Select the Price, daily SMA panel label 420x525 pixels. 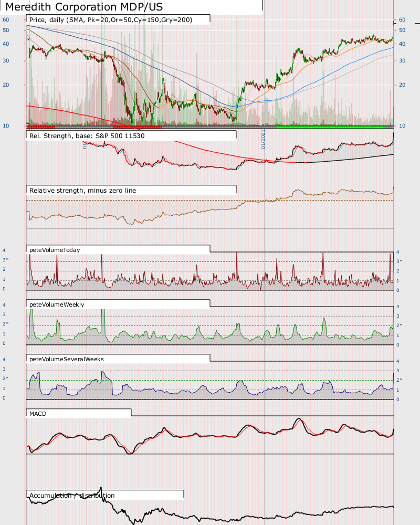(x=111, y=20)
